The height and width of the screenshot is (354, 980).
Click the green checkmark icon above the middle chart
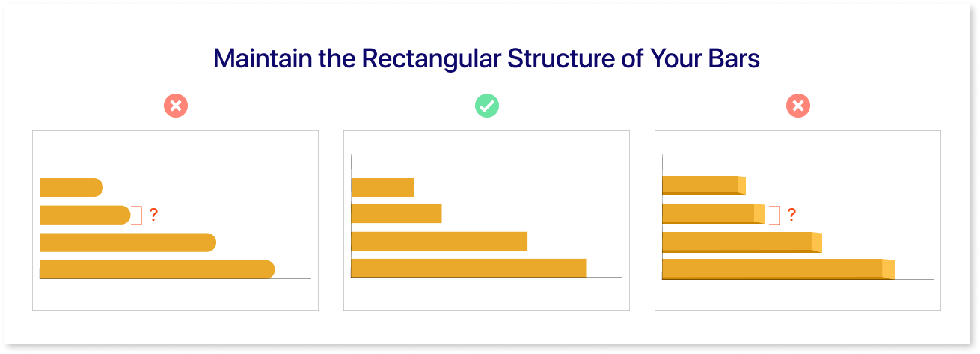pyautogui.click(x=487, y=106)
